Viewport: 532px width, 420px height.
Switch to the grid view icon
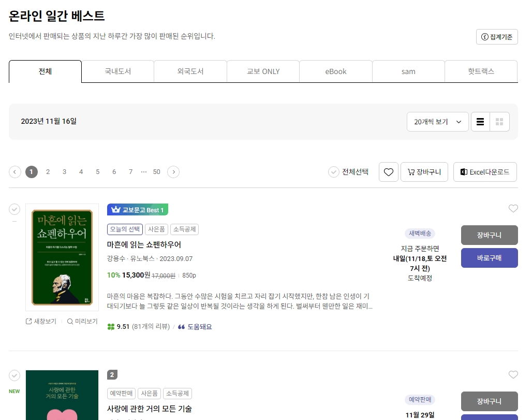(499, 121)
